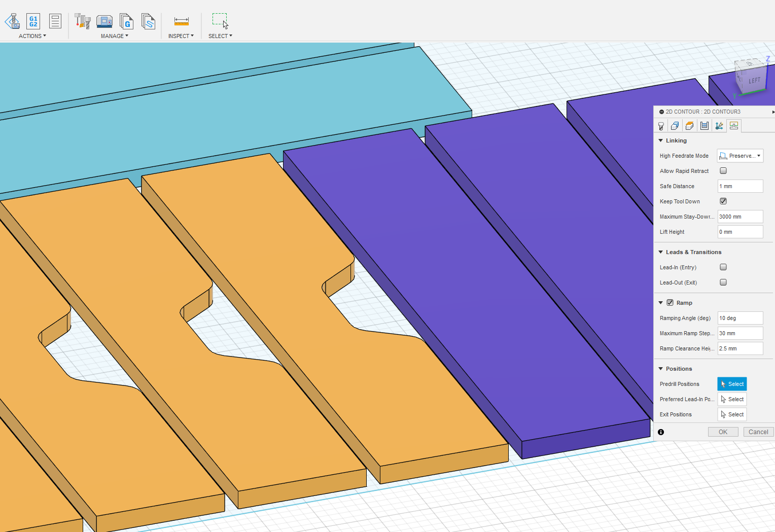Enable Lead-In (Entry) checkbox
Viewport: 775px width, 532px height.
point(723,267)
